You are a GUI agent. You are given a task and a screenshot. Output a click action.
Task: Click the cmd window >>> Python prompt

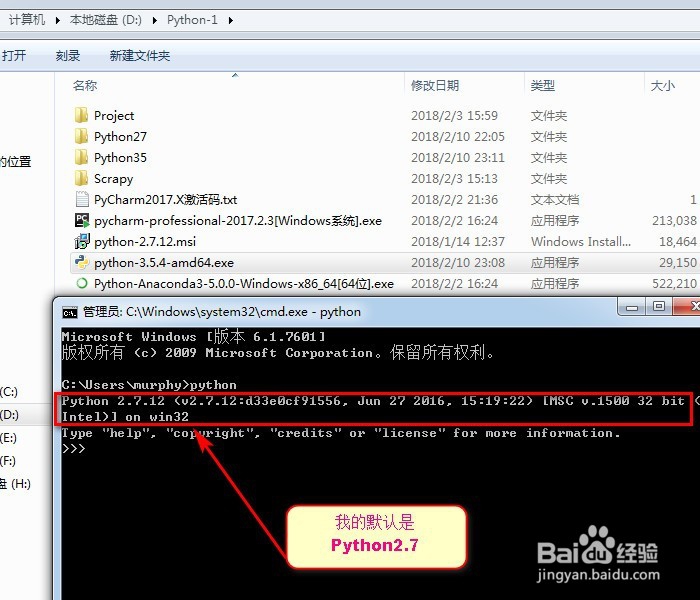tap(73, 449)
